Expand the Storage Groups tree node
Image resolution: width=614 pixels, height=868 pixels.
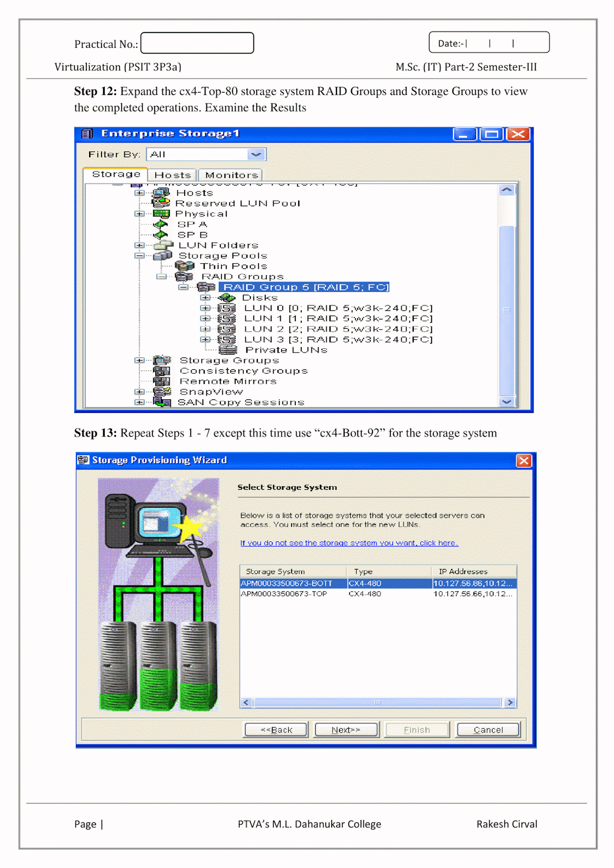coord(140,360)
